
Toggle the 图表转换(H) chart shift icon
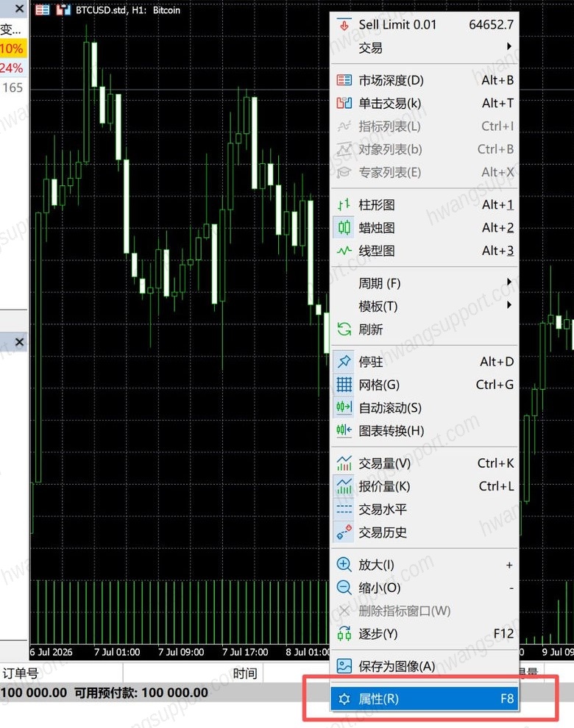click(x=344, y=430)
